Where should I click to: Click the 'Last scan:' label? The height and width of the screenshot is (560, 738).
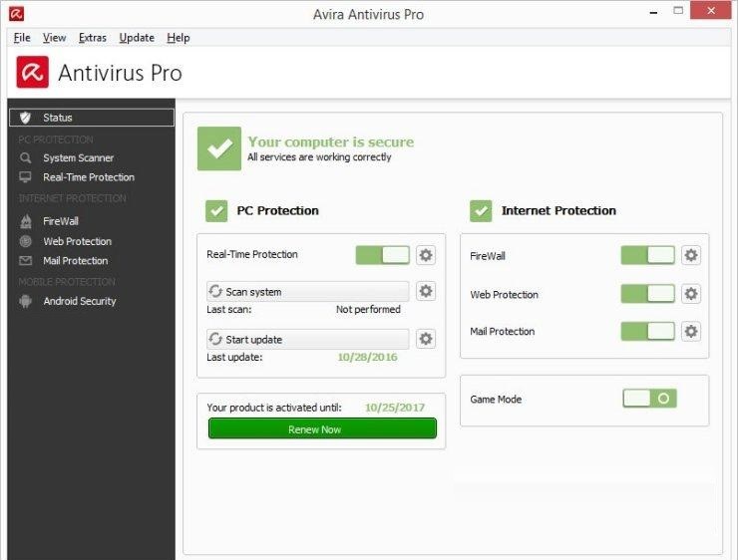pyautogui.click(x=228, y=309)
